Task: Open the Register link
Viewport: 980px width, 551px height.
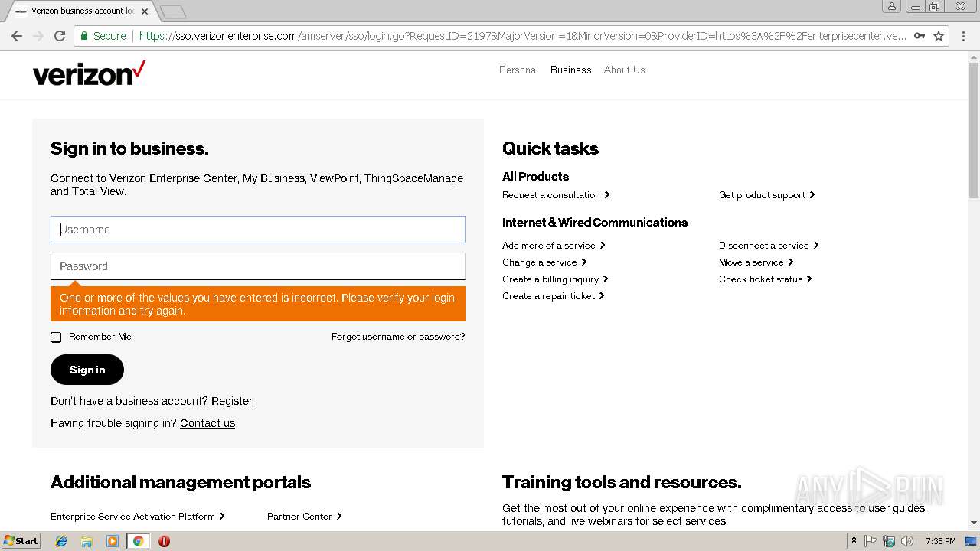Action: point(232,401)
